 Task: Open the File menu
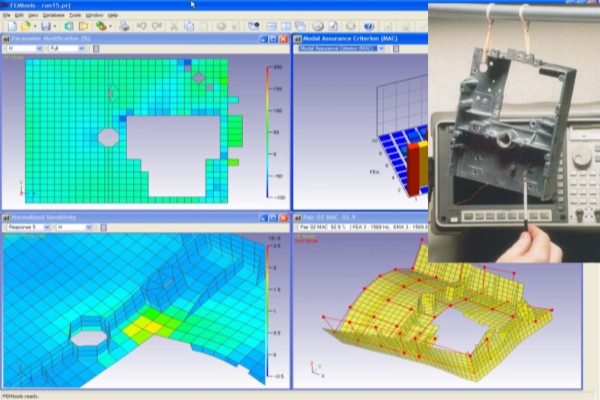7,15
